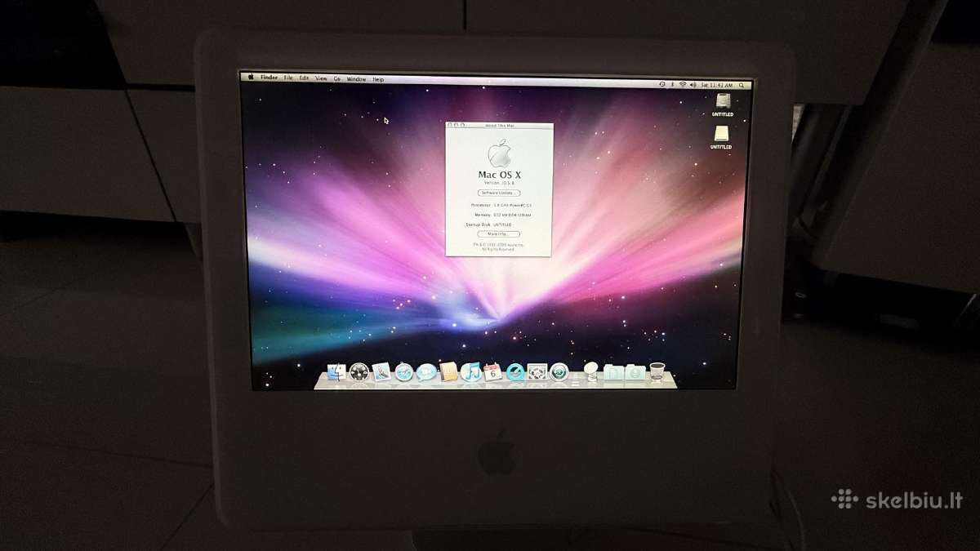Open the Help menu
This screenshot has width=980, height=551.
378,79
